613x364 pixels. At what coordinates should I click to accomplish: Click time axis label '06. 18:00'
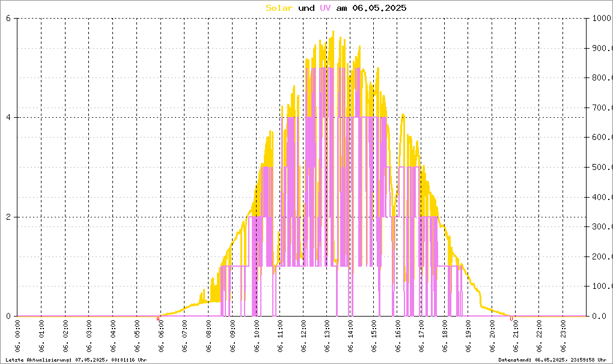coord(445,336)
